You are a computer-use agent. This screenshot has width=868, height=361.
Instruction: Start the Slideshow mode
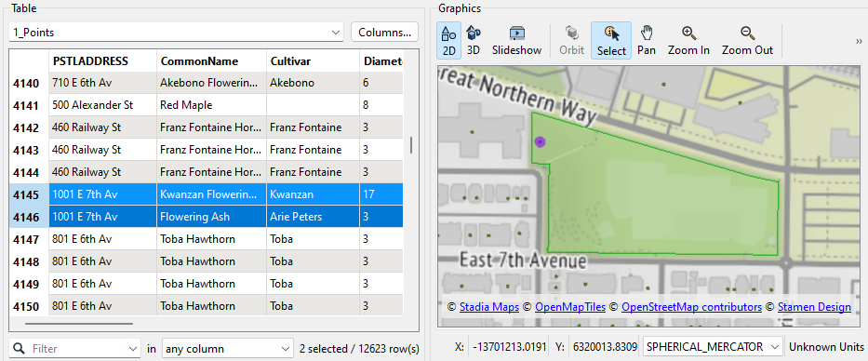point(516,40)
